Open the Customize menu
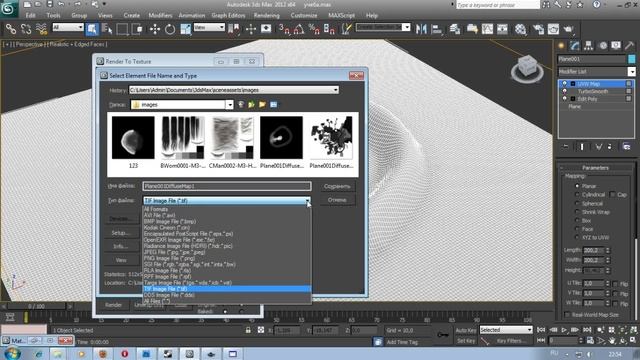The width and height of the screenshot is (640, 360). pos(304,16)
